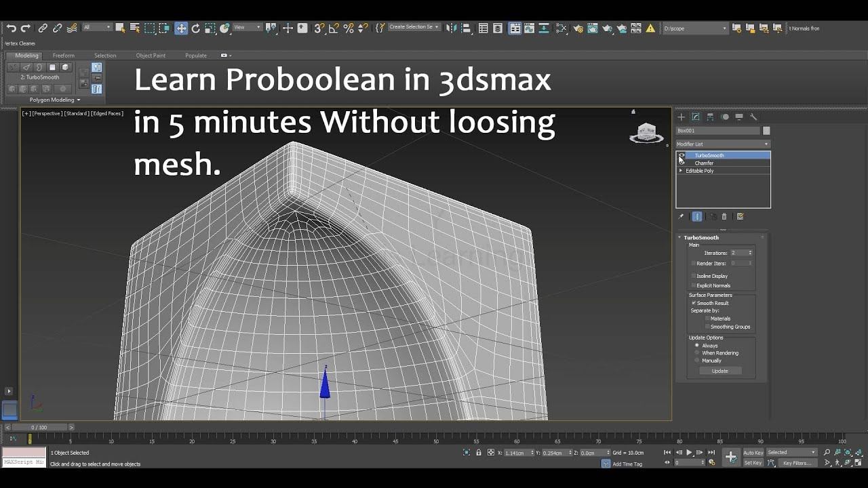This screenshot has width=868, height=488.
Task: Toggle Window/Crossing selection mode
Action: tap(165, 28)
